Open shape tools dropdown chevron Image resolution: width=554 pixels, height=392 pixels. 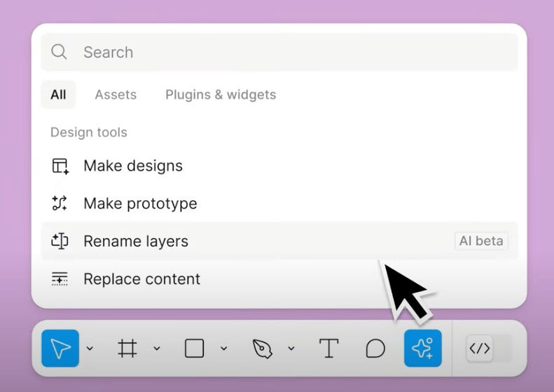(x=223, y=349)
